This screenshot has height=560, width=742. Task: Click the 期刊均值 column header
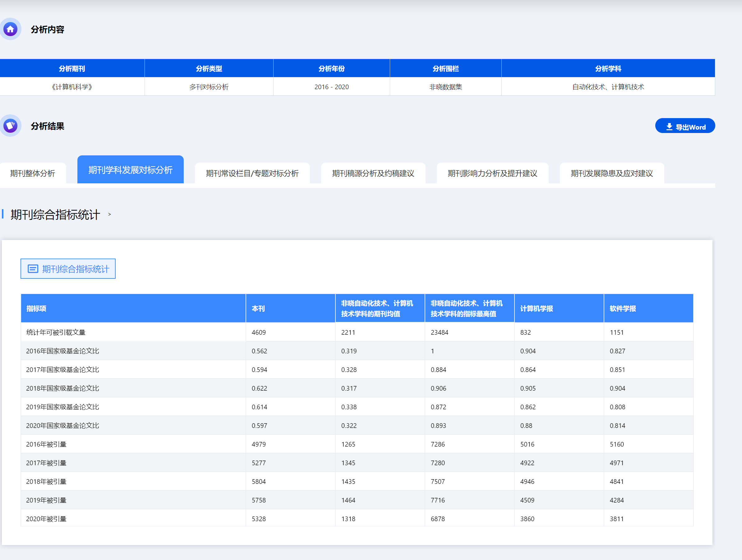click(380, 308)
